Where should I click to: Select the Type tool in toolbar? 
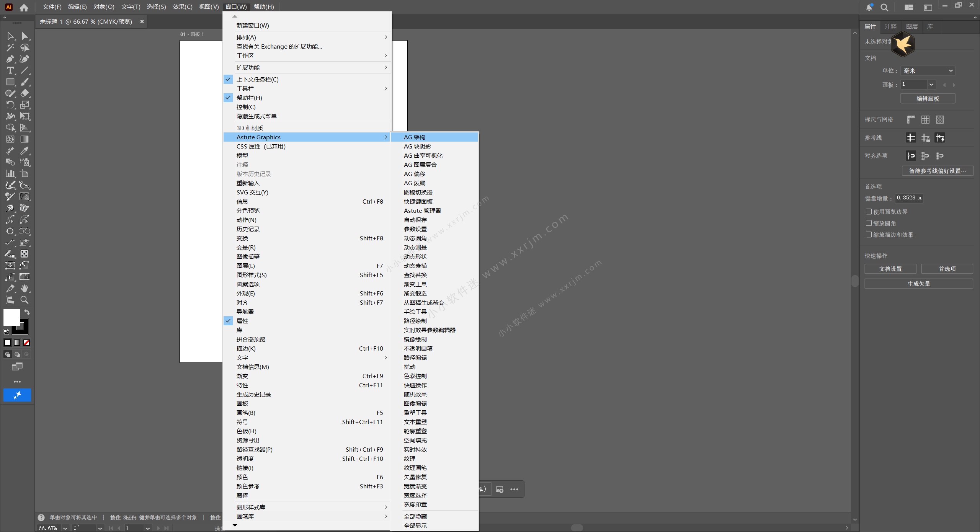click(x=10, y=70)
